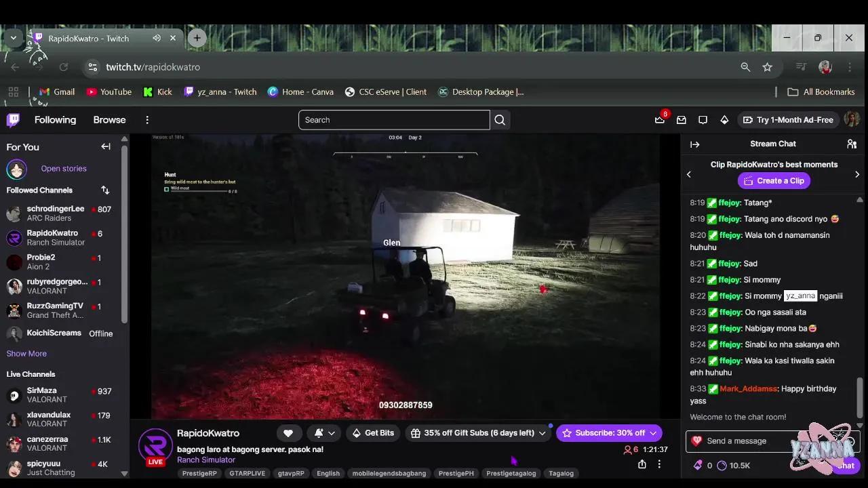
Task: Open the Home - Canva bookmark
Action: 300,92
